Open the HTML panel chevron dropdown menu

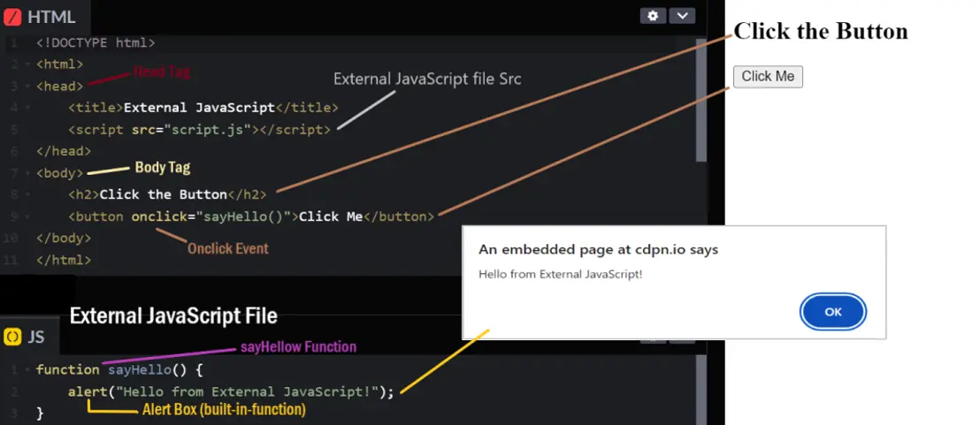[x=683, y=16]
